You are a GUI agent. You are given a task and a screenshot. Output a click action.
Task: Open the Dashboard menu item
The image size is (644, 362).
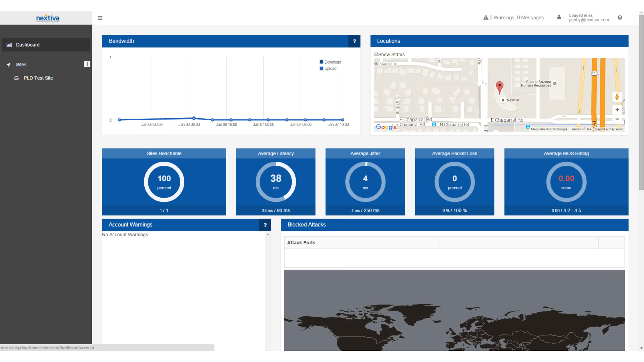click(x=46, y=45)
